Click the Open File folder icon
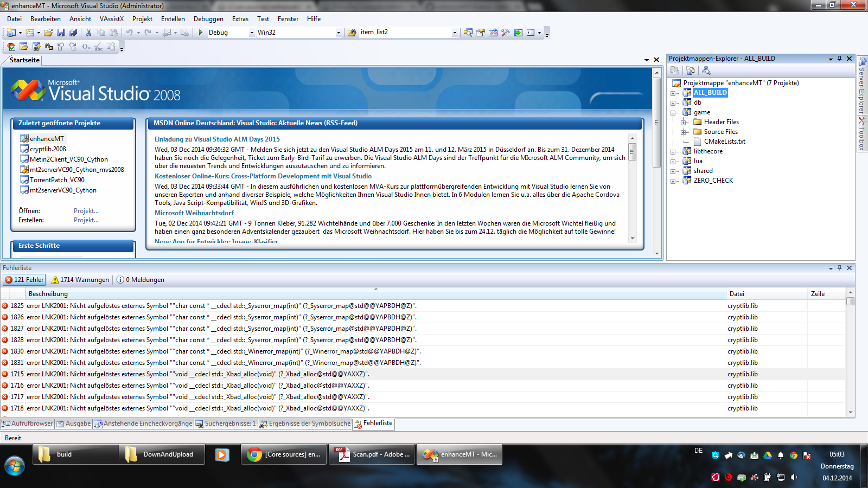This screenshot has height=488, width=868. 48,33
